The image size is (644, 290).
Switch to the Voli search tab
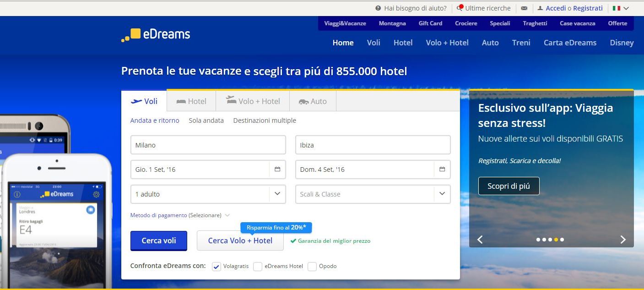tap(144, 101)
